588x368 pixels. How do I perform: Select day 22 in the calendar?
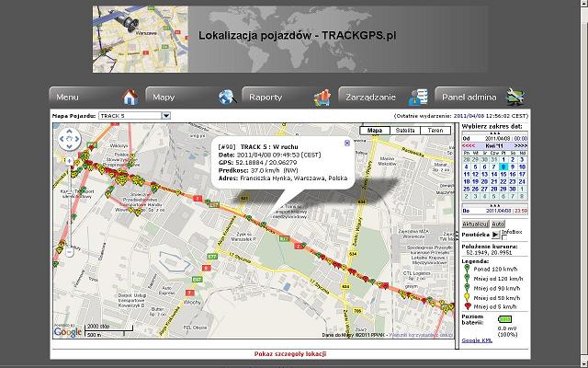503,181
